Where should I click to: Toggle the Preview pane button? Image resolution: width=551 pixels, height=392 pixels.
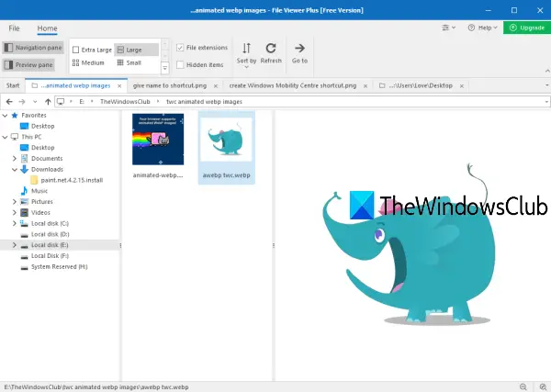pos(28,64)
